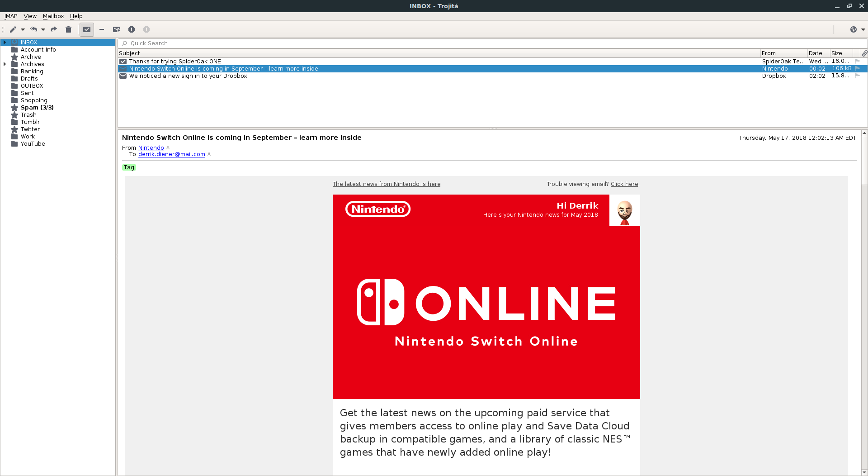
Task: Select the Spam (3/3) folder
Action: pos(37,108)
